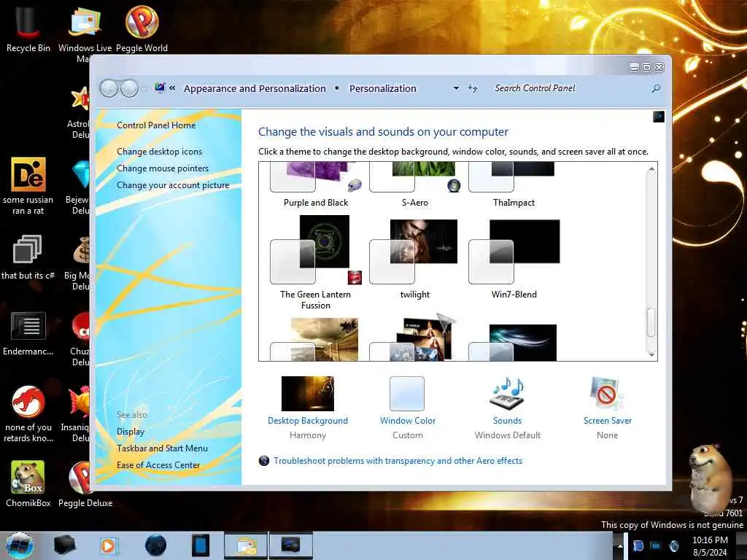Open the Endermanc... desktop icon
The height and width of the screenshot is (560, 747).
tap(28, 333)
